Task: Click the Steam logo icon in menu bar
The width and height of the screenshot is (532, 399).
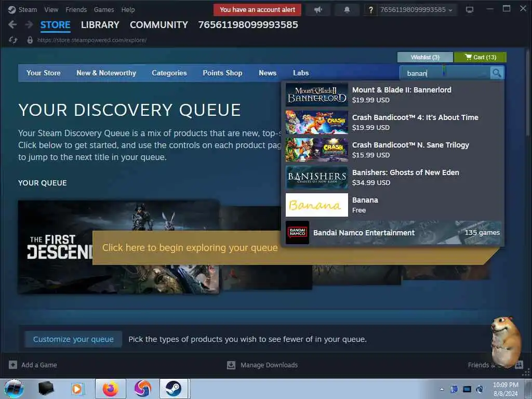Action: (12, 9)
